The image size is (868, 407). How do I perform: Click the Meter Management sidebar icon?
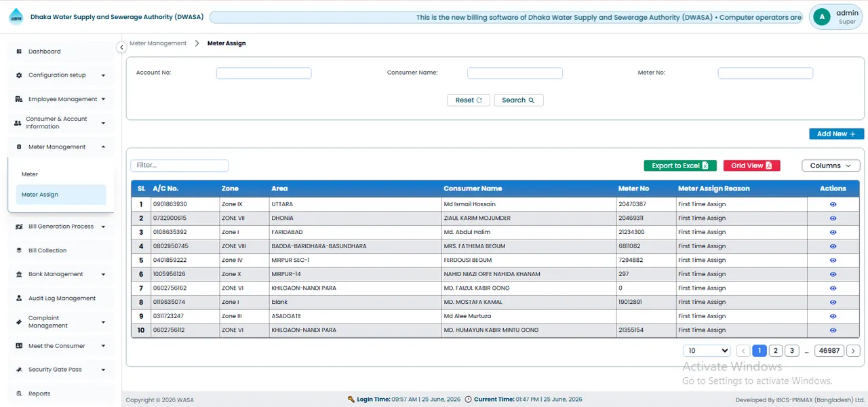point(19,147)
